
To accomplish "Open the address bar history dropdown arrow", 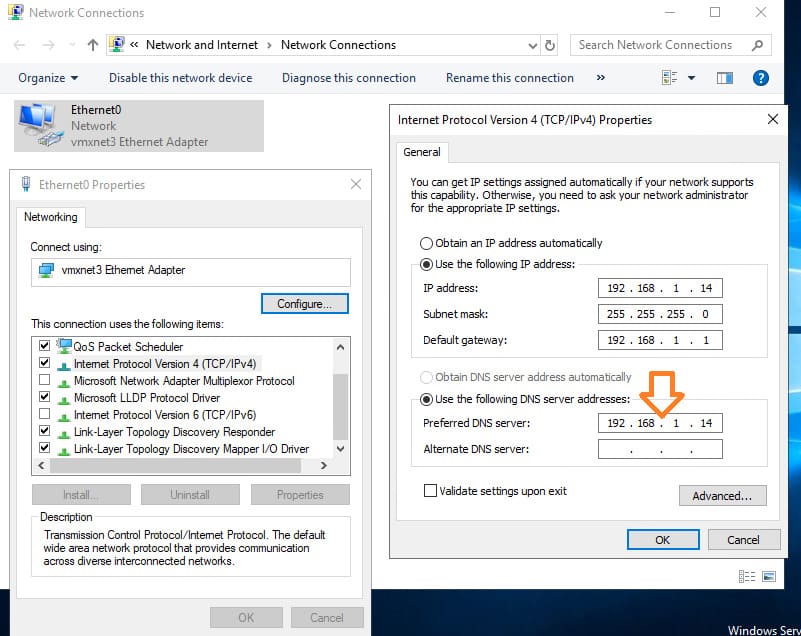I will (x=532, y=45).
